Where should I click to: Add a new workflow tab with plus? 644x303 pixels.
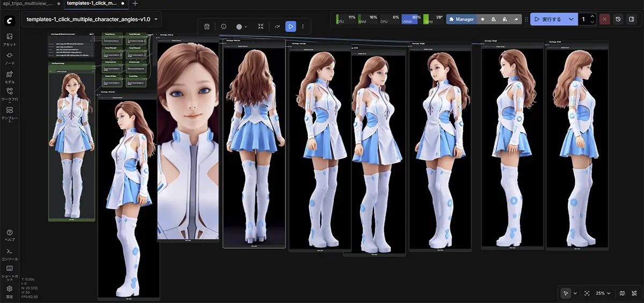click(x=135, y=3)
